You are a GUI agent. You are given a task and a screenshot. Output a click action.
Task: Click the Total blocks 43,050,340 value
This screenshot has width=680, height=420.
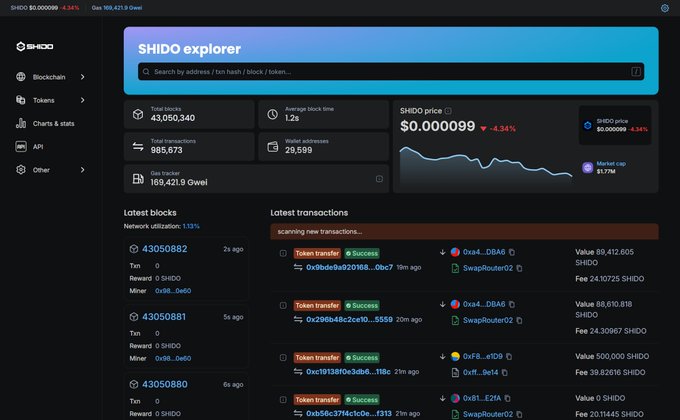(x=173, y=118)
